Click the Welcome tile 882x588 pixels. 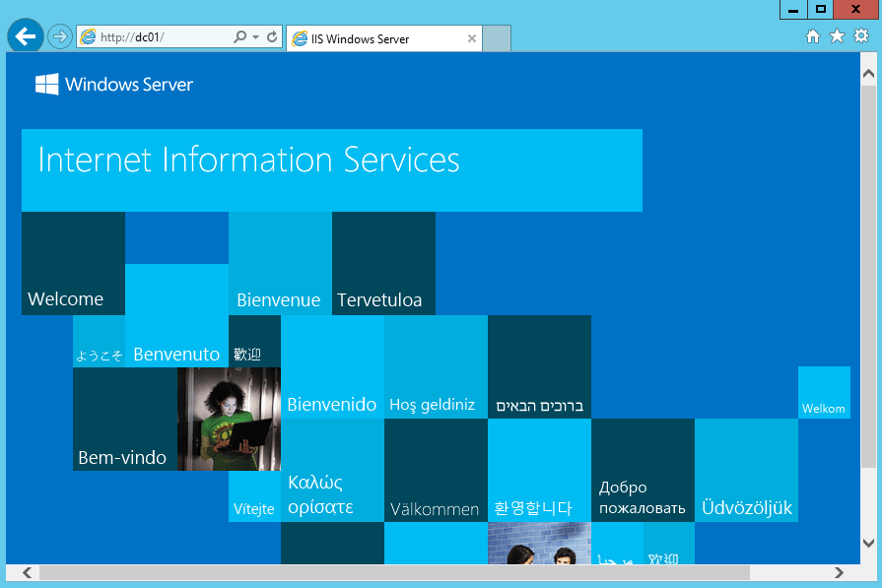click(73, 263)
